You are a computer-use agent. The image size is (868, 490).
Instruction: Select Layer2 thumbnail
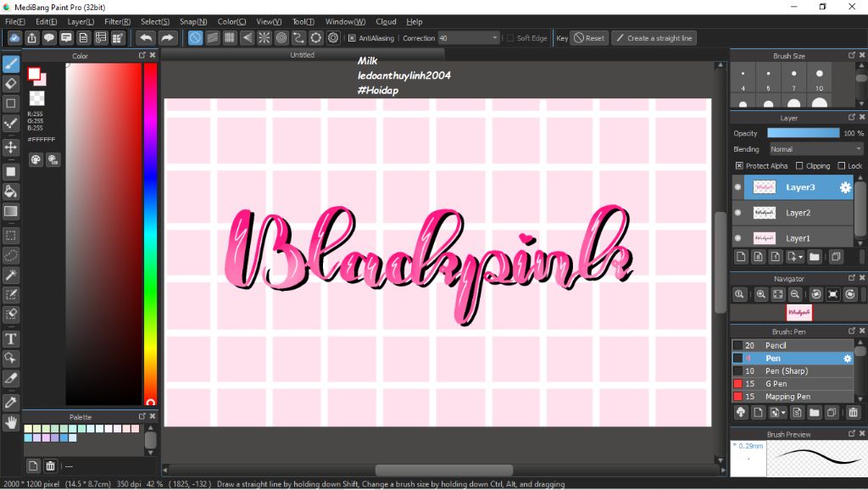[x=765, y=213]
